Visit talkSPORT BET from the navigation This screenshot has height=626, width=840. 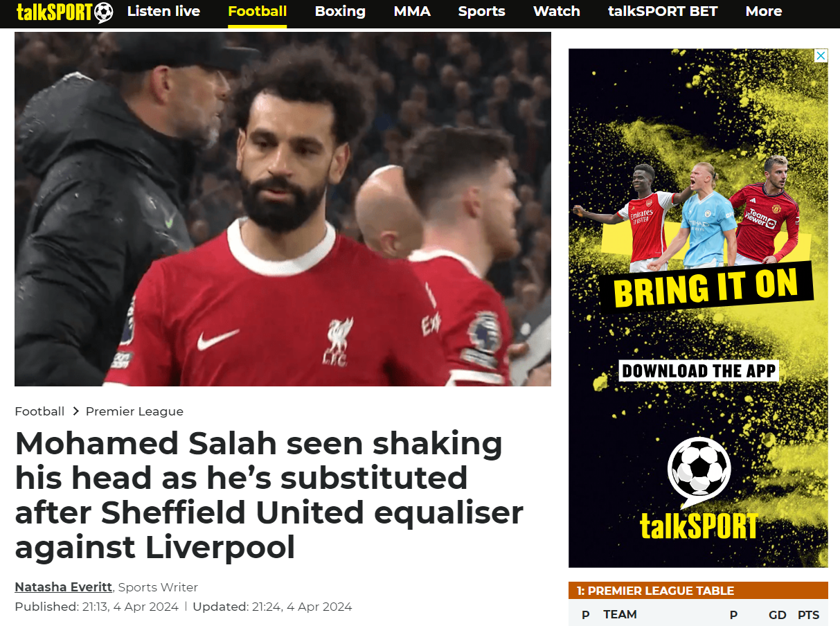pos(663,11)
